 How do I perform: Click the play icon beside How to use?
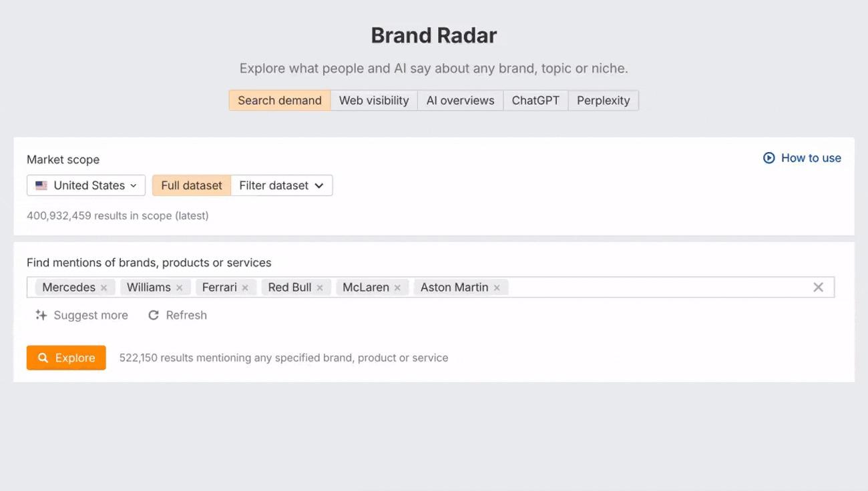[x=769, y=158]
